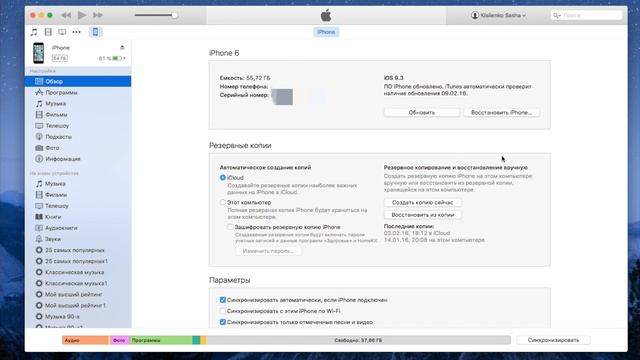This screenshot has height=360, width=640.
Task: Toggle automatic sync when iPhone connected
Action: [222, 300]
